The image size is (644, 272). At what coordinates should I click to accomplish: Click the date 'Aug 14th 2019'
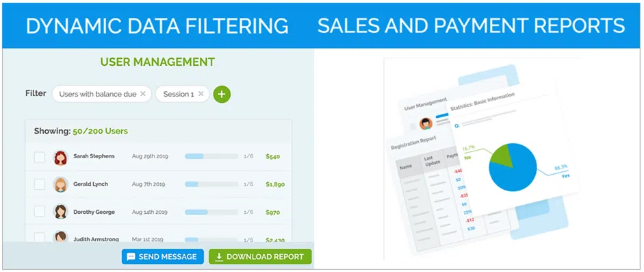149,212
